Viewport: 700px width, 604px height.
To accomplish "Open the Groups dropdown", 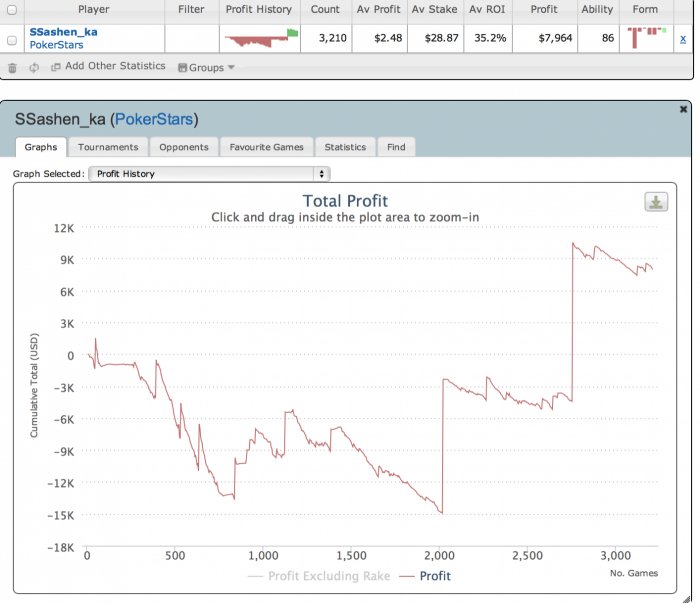I will [x=206, y=67].
